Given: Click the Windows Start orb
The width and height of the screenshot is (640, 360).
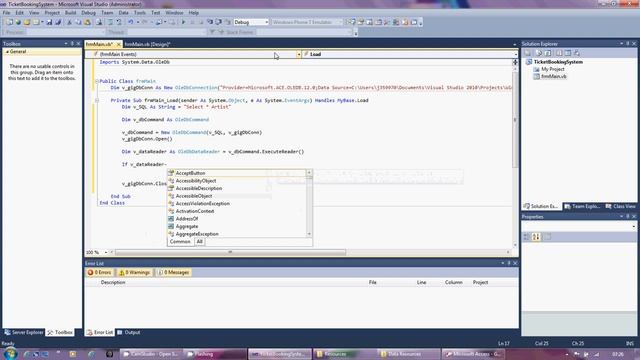Looking at the screenshot, I should coord(10,353).
